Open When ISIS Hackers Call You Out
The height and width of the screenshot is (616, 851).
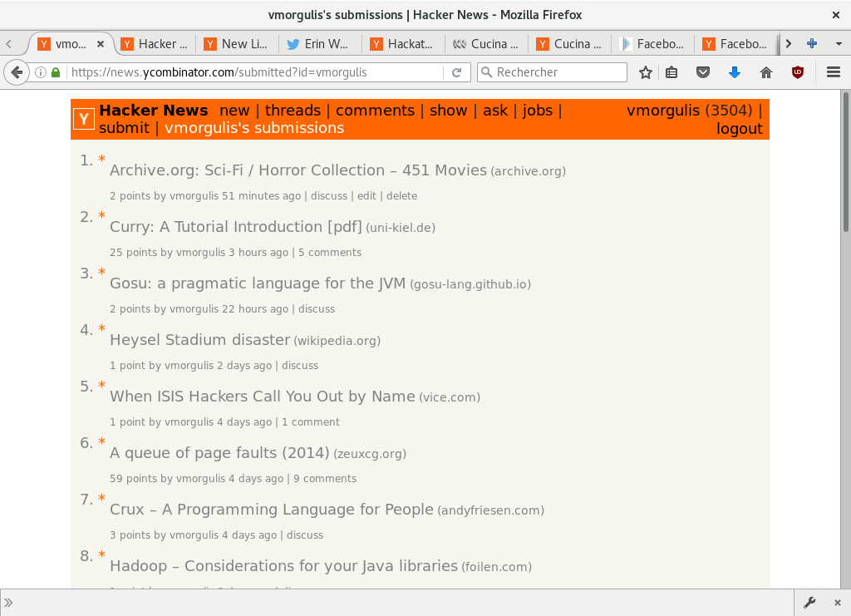pyautogui.click(x=262, y=397)
